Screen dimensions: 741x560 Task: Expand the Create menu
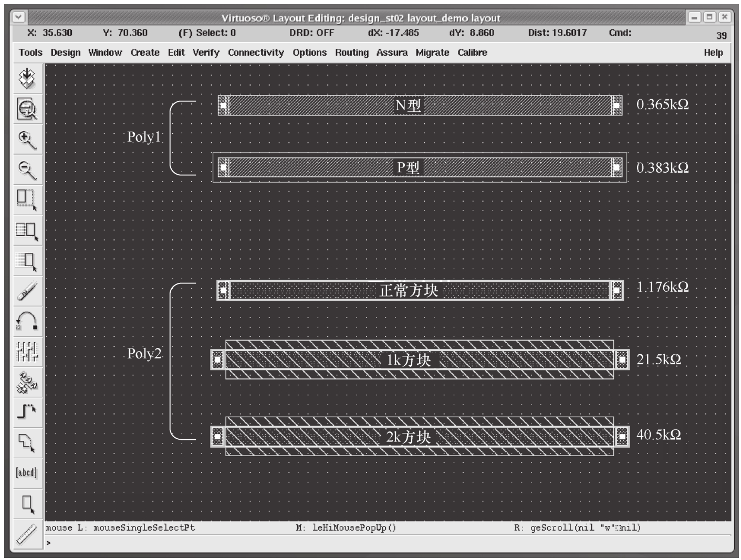(x=145, y=52)
